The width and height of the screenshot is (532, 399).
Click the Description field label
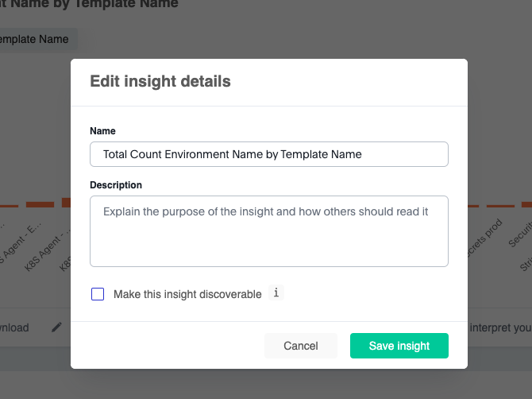coord(116,185)
